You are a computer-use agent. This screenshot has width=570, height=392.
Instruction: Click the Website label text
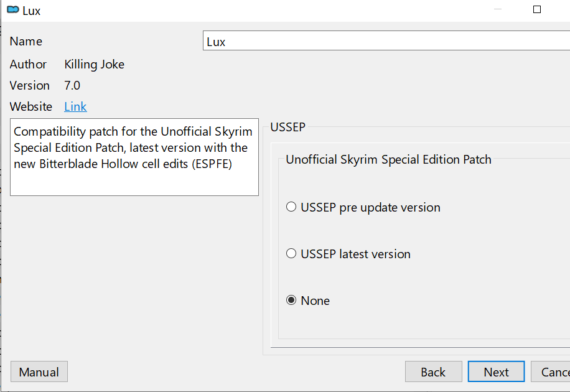pyautogui.click(x=31, y=106)
